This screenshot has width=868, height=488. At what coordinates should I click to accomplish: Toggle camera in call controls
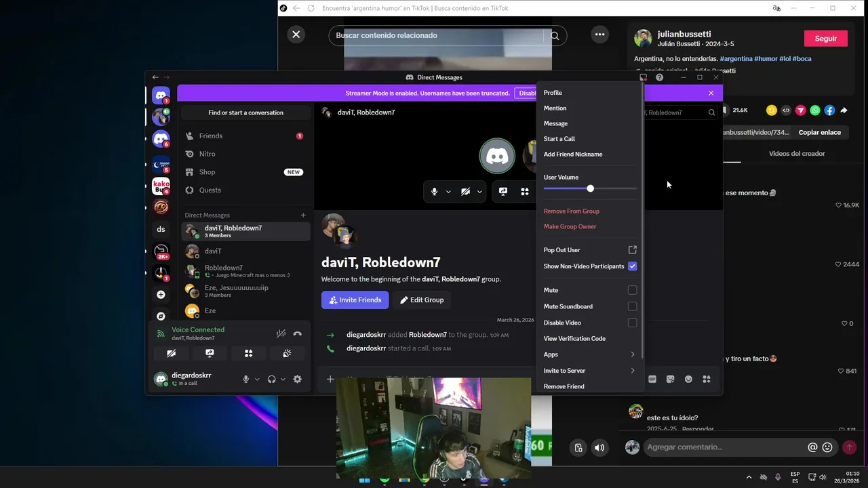(465, 192)
